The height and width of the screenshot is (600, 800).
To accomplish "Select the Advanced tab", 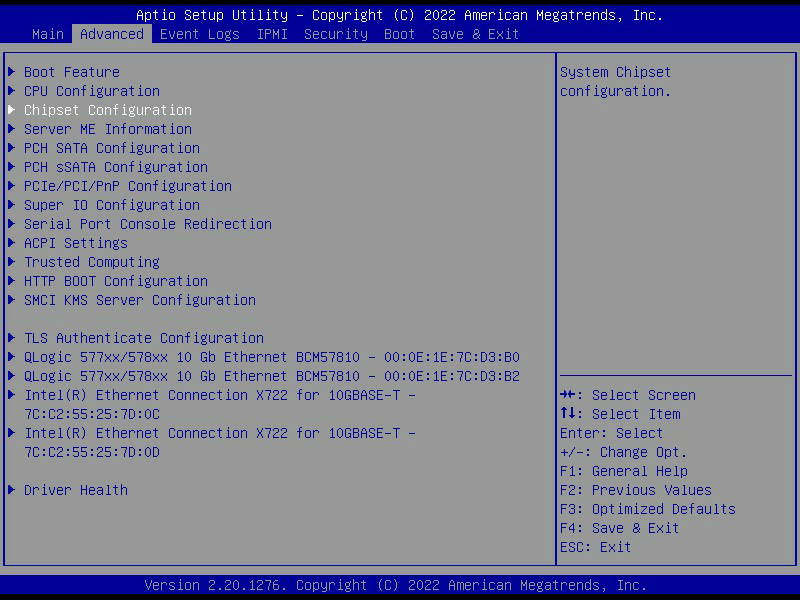I will coord(112,34).
